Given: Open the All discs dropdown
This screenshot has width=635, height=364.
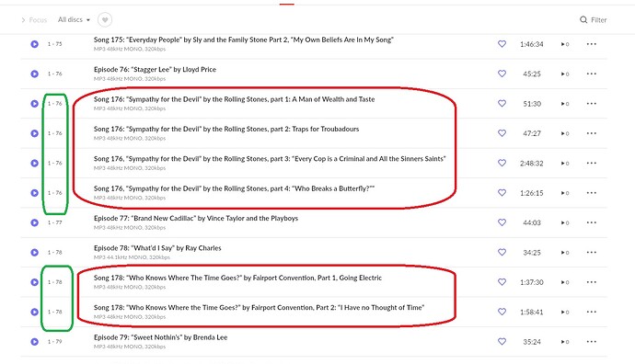Looking at the screenshot, I should point(74,19).
